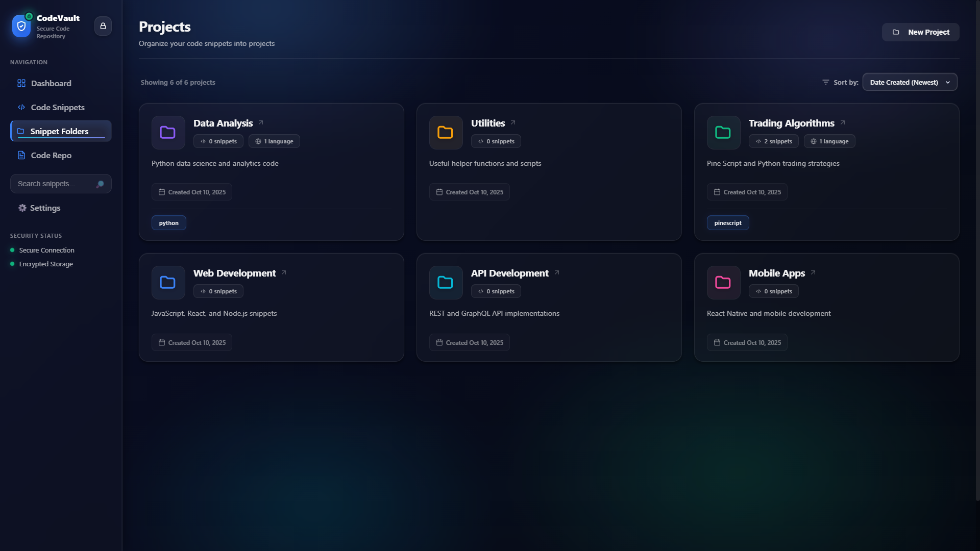This screenshot has height=551, width=980.
Task: Click the pink Mobile Apps folder icon
Action: (x=723, y=282)
